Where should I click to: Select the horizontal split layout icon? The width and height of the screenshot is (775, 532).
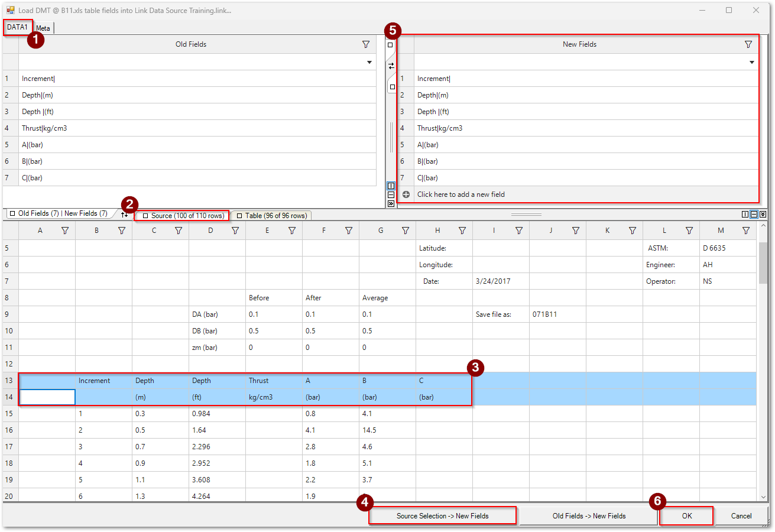click(x=391, y=195)
